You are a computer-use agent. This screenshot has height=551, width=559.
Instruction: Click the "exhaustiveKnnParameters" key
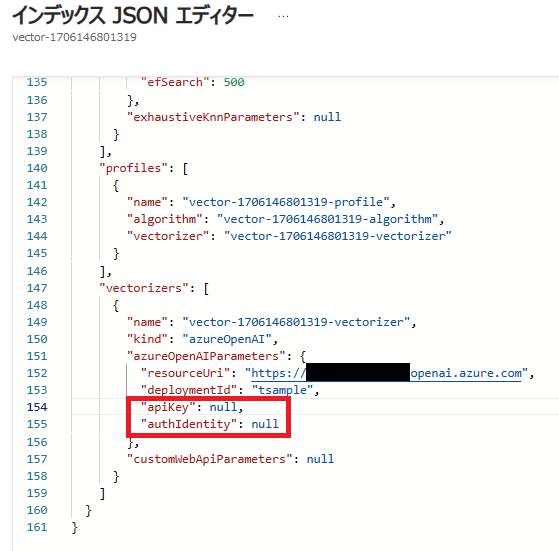point(213,117)
